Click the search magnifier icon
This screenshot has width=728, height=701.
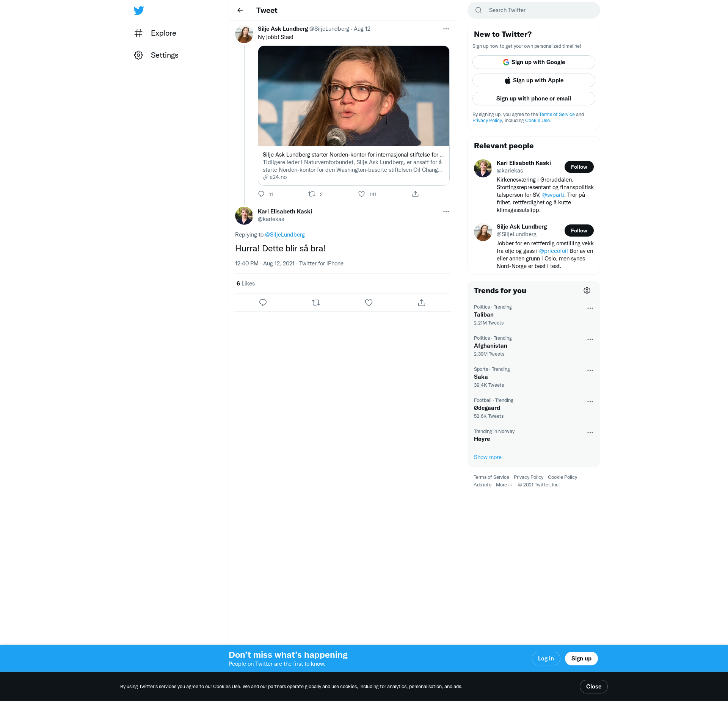point(479,10)
